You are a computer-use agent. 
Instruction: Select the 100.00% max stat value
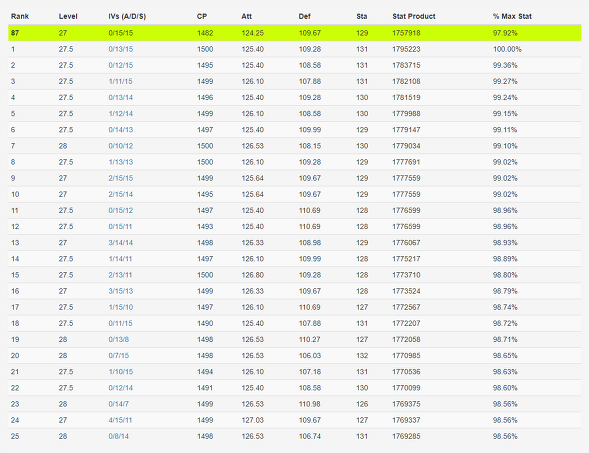coord(507,49)
